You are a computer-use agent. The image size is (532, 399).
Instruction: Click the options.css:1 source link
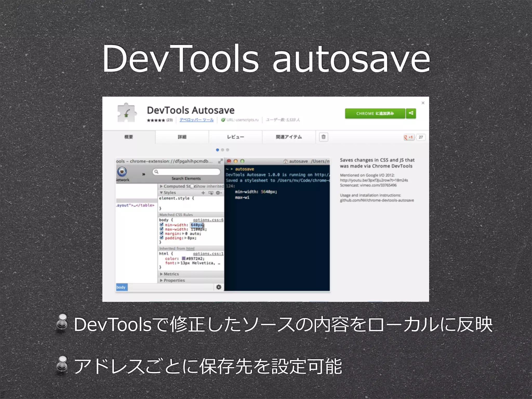click(x=208, y=254)
